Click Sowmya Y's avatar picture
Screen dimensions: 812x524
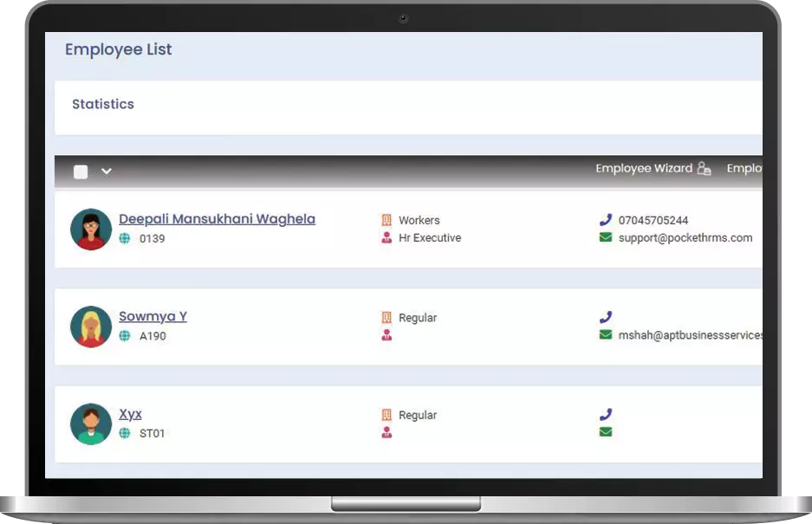coord(91,327)
